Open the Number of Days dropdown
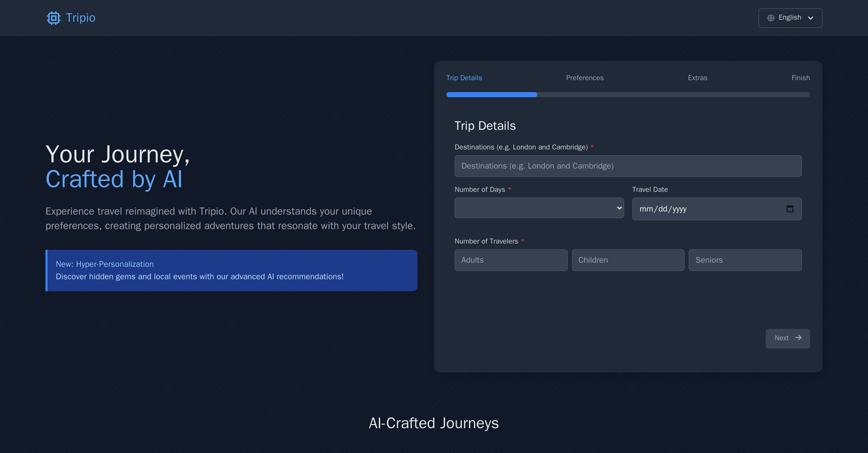Viewport: 868px width, 453px height. 539,208
